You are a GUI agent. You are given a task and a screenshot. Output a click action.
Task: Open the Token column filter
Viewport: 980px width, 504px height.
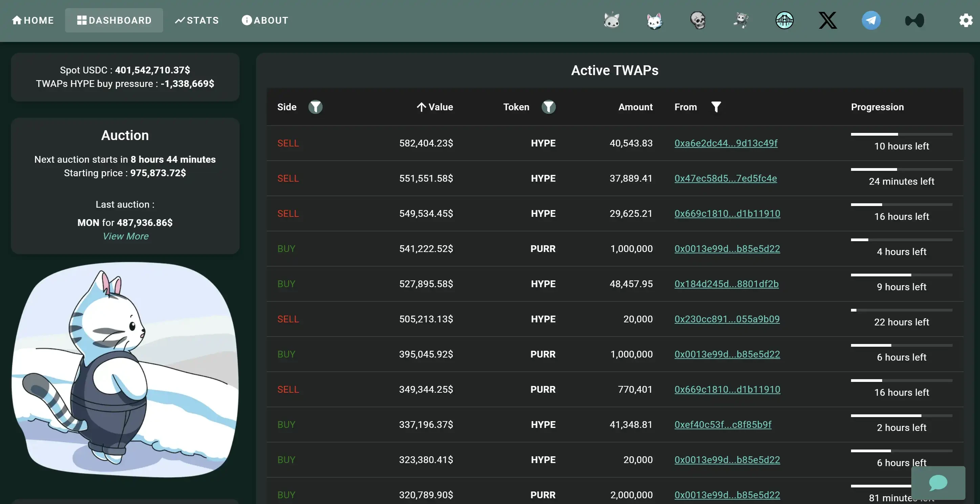click(548, 107)
